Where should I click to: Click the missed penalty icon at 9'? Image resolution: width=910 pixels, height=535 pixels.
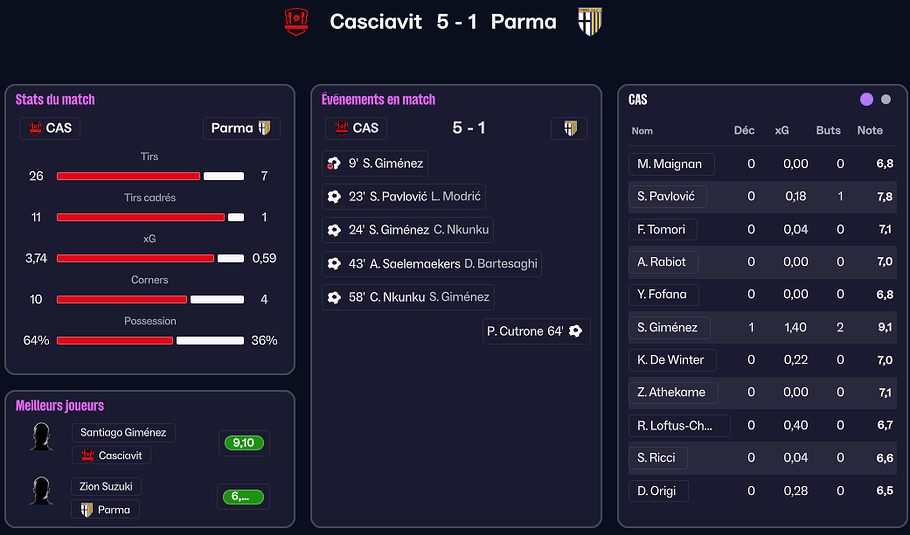pyautogui.click(x=334, y=164)
